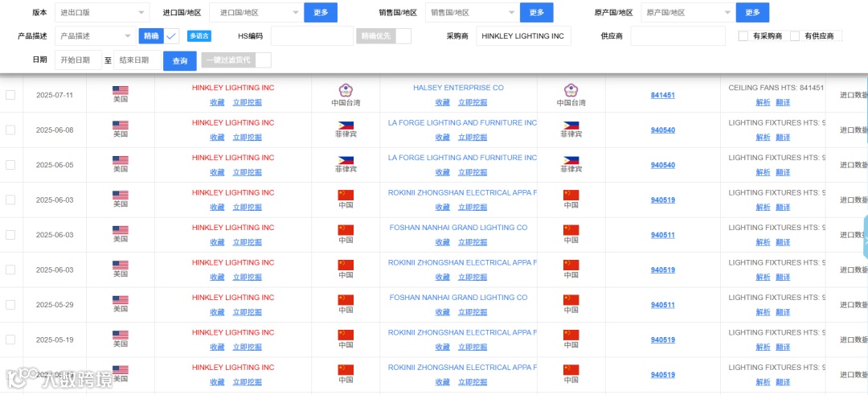Open FOSHAN NANHAI GRAND LIGHTING in 2025-05-29 row
The image size is (868, 395).
(458, 298)
